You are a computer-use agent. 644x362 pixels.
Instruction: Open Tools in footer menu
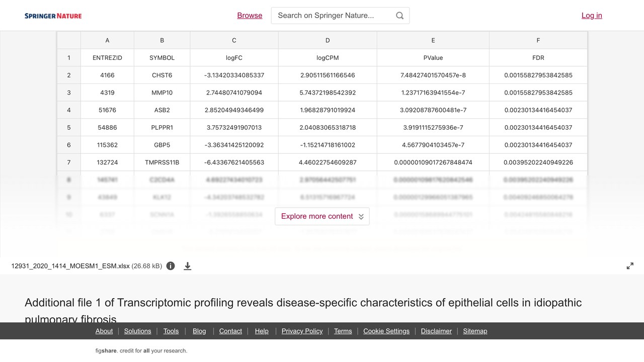point(171,331)
